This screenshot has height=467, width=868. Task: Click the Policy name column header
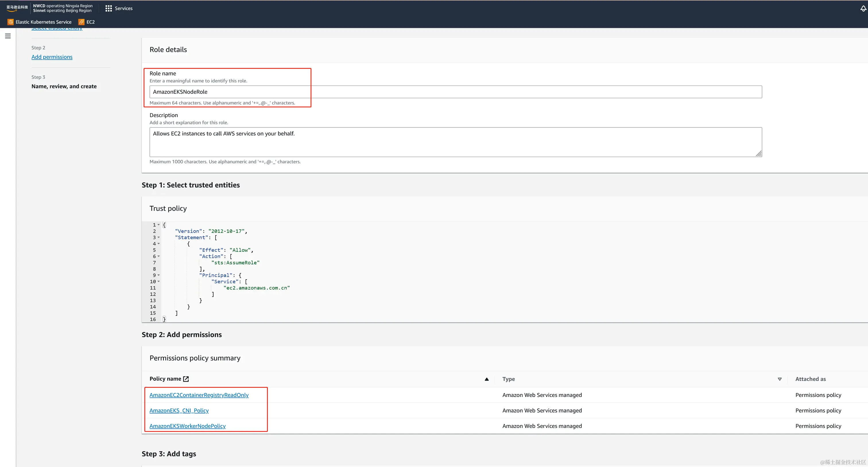click(165, 379)
